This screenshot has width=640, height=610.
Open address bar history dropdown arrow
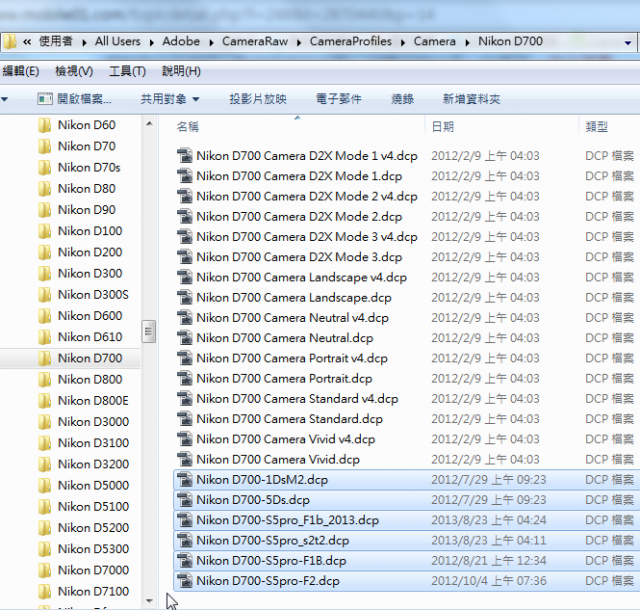628,42
